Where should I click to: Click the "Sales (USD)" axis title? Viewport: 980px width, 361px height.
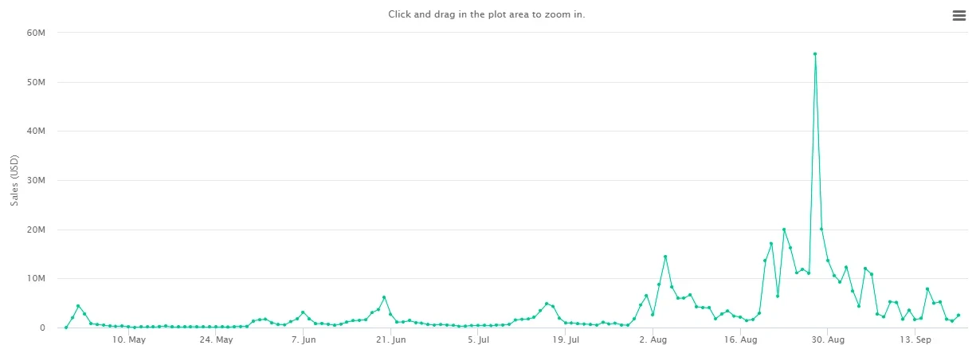pos(14,180)
